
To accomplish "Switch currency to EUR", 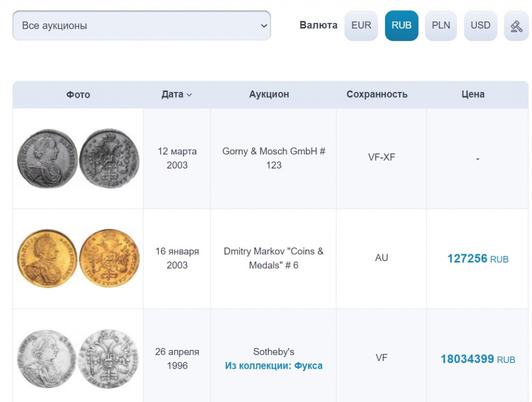I will [x=361, y=25].
